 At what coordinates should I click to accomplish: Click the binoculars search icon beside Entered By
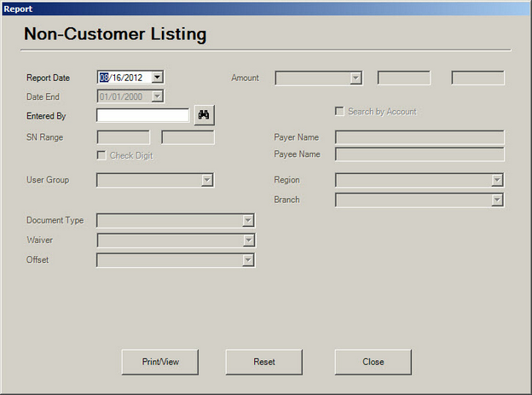204,115
